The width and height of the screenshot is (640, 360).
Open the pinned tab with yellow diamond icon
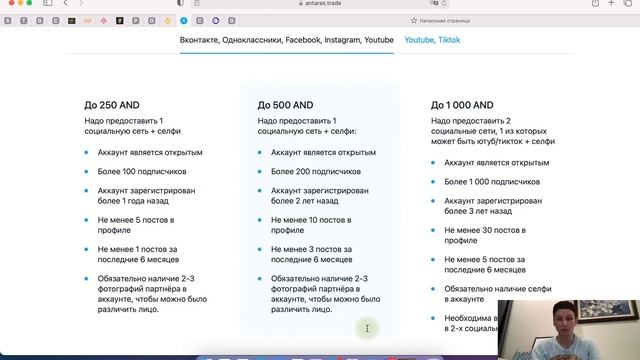168,20
